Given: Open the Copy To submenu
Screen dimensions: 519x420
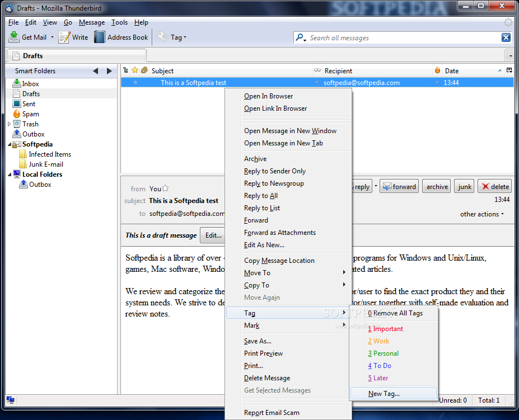Looking at the screenshot, I should pyautogui.click(x=288, y=285).
